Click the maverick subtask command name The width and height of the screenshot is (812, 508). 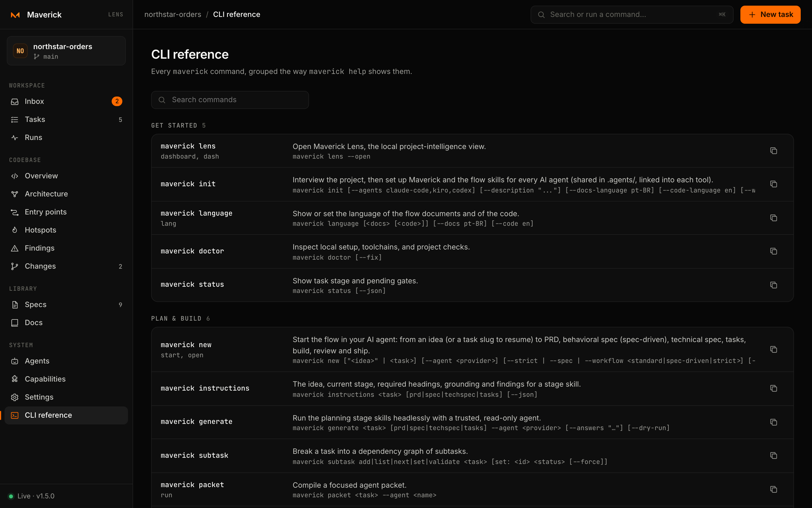tap(195, 456)
